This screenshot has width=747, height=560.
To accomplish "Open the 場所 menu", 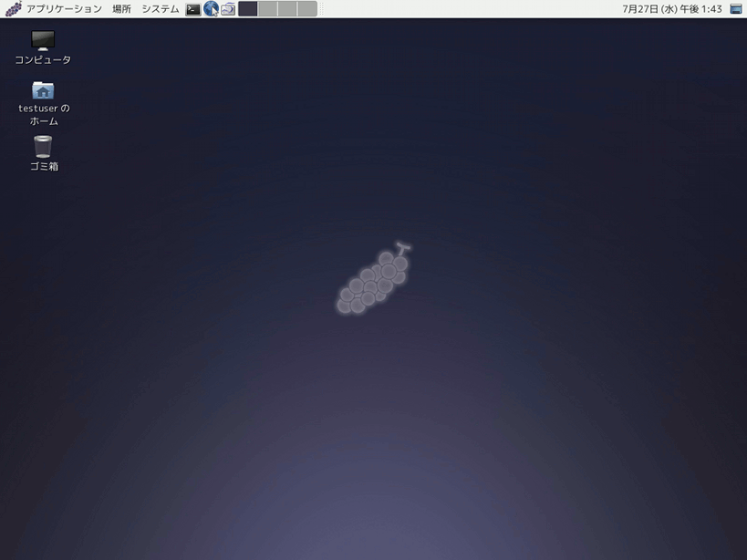I will (x=121, y=8).
